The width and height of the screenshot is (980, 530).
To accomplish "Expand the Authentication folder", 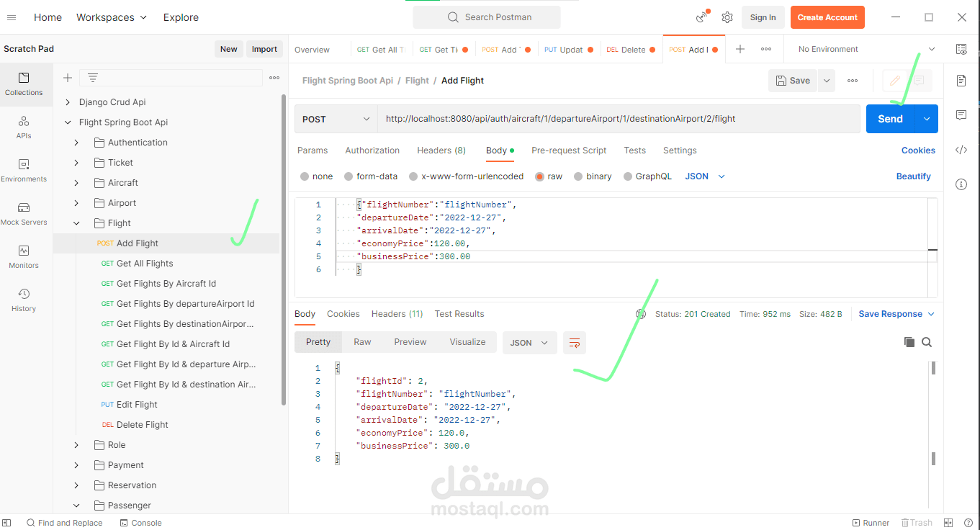I will pos(76,143).
